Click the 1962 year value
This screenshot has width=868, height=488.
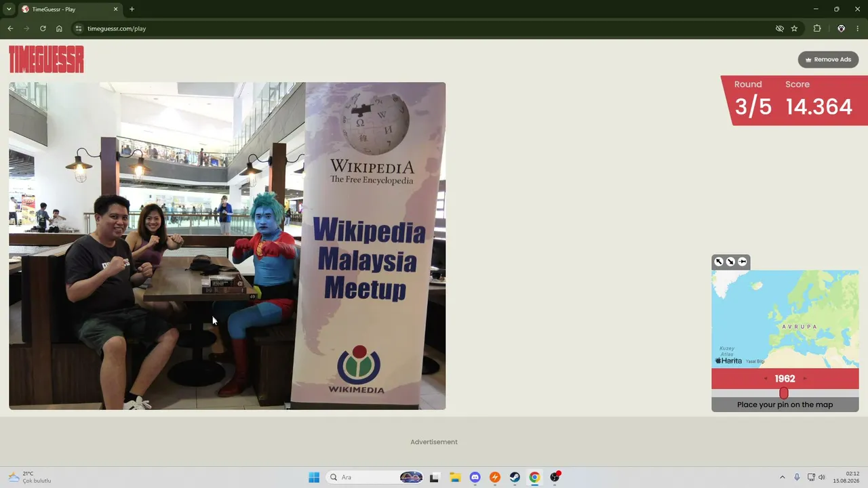(x=785, y=379)
